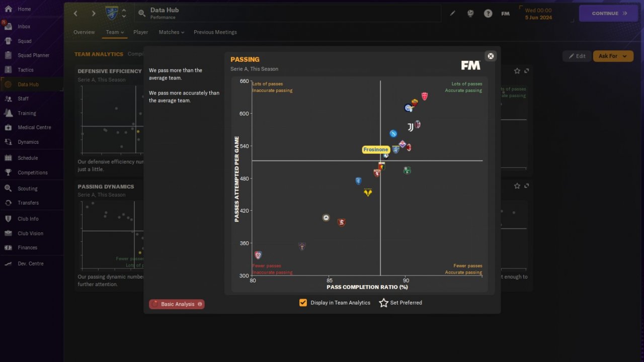Expand the Matches tab dropdown

click(172, 32)
